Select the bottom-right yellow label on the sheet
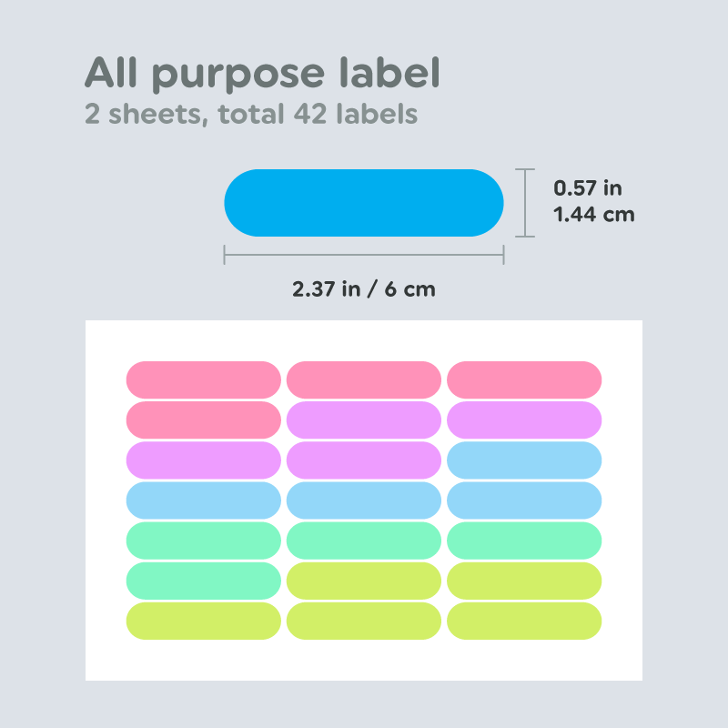This screenshot has height=728, width=728. pyautogui.click(x=524, y=621)
